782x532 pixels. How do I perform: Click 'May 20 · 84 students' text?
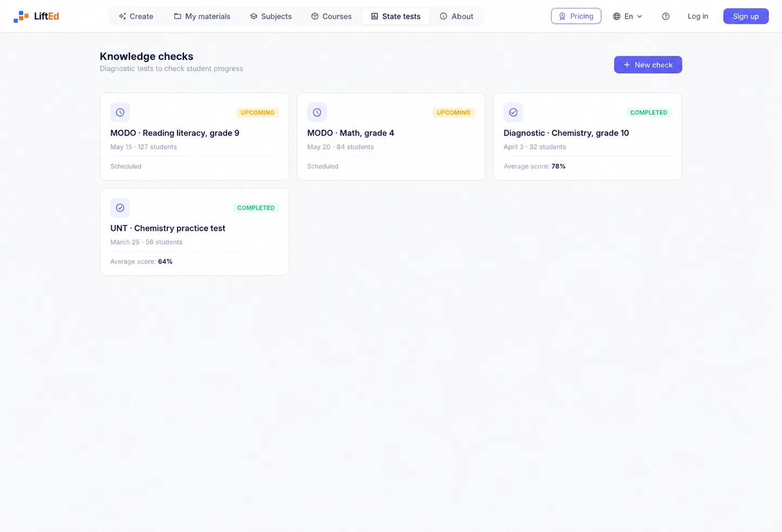(340, 147)
